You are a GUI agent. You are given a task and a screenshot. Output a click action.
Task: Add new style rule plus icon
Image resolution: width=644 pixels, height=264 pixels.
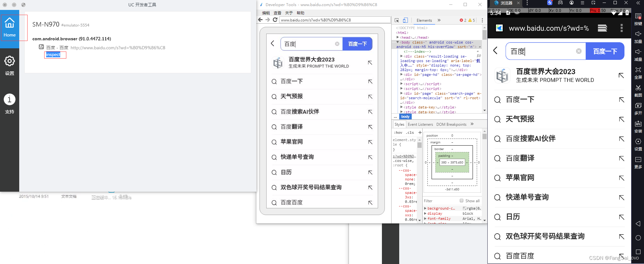coord(420,132)
